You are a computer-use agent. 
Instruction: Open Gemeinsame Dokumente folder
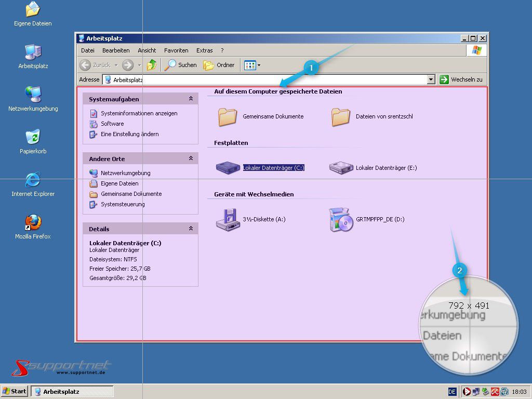[x=228, y=117]
